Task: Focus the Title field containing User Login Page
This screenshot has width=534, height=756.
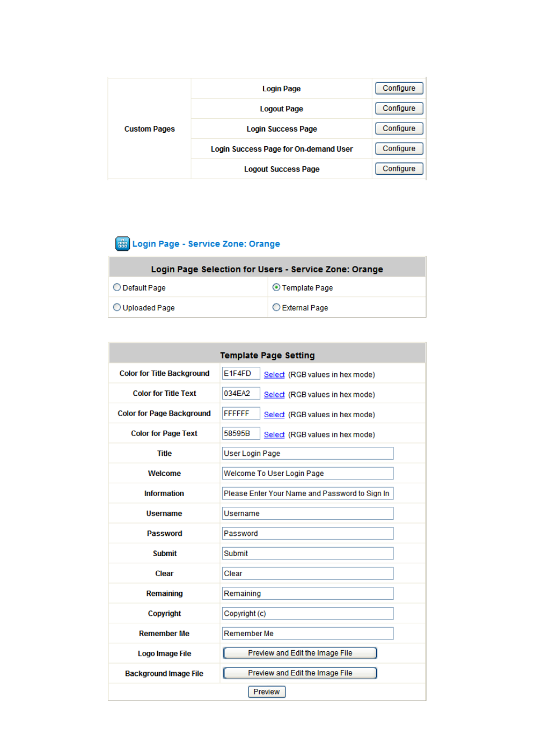Action: pyautogui.click(x=308, y=454)
